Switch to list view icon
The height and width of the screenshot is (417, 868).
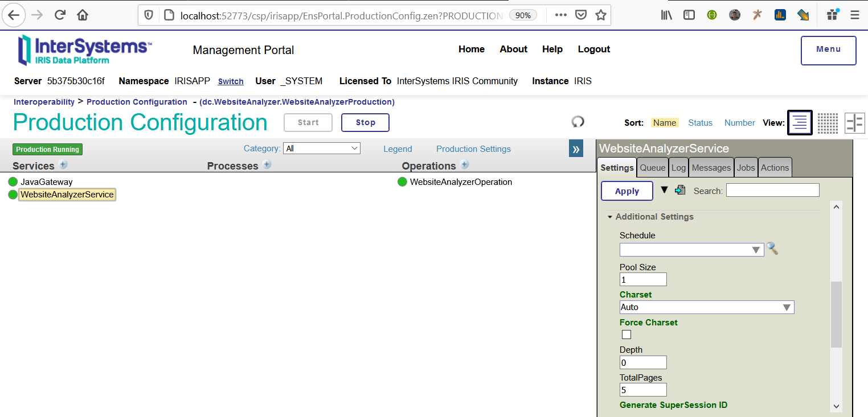(x=800, y=122)
